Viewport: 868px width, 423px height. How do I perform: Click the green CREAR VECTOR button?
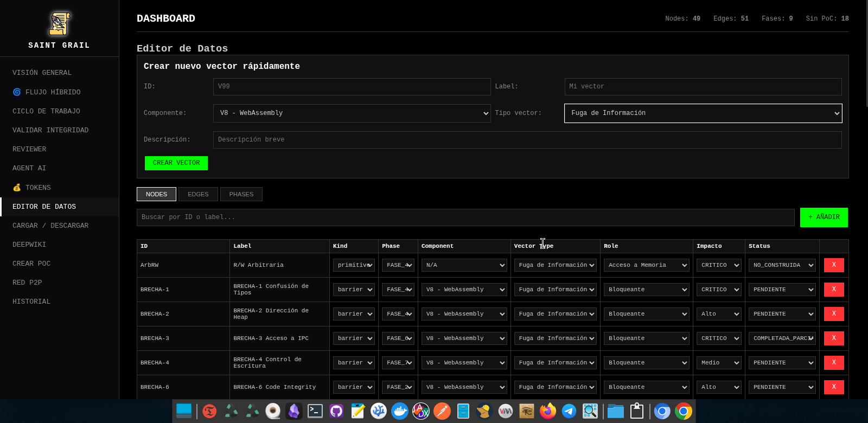click(176, 163)
